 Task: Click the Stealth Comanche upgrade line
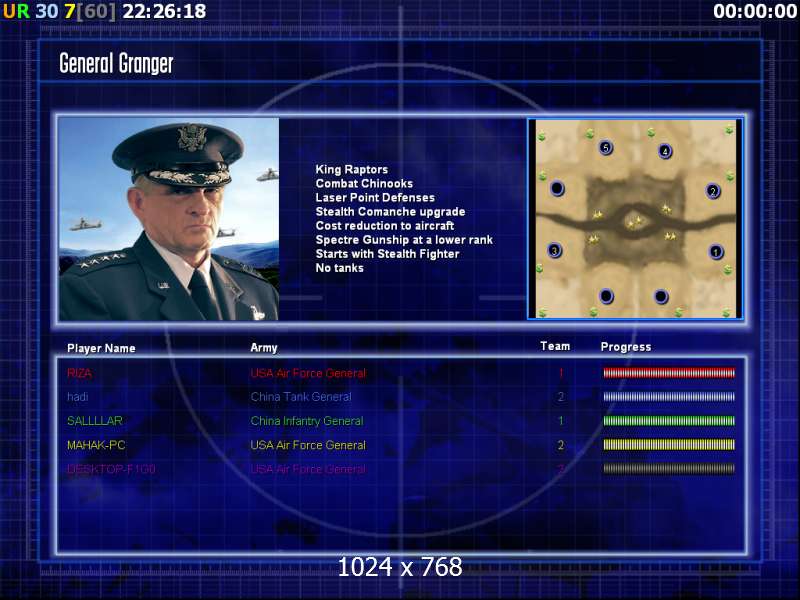[x=390, y=212]
